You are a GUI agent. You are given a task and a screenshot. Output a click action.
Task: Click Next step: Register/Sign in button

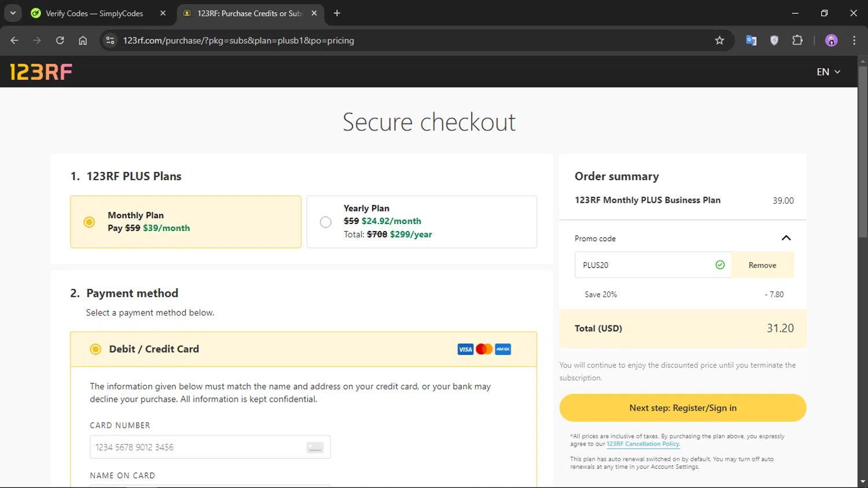click(683, 408)
